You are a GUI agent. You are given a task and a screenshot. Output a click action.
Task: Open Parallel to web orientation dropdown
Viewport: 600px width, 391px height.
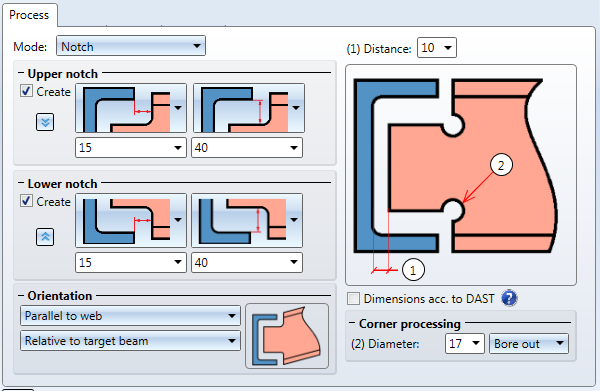click(130, 316)
